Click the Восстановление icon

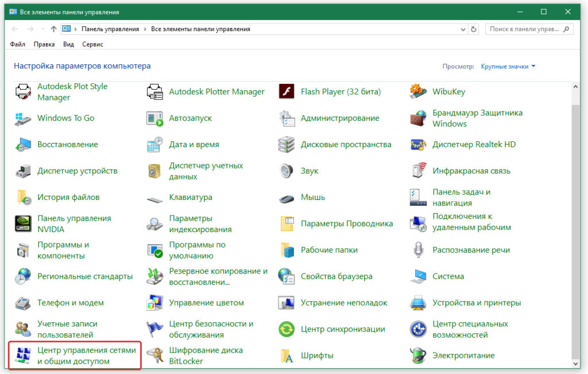coord(23,144)
